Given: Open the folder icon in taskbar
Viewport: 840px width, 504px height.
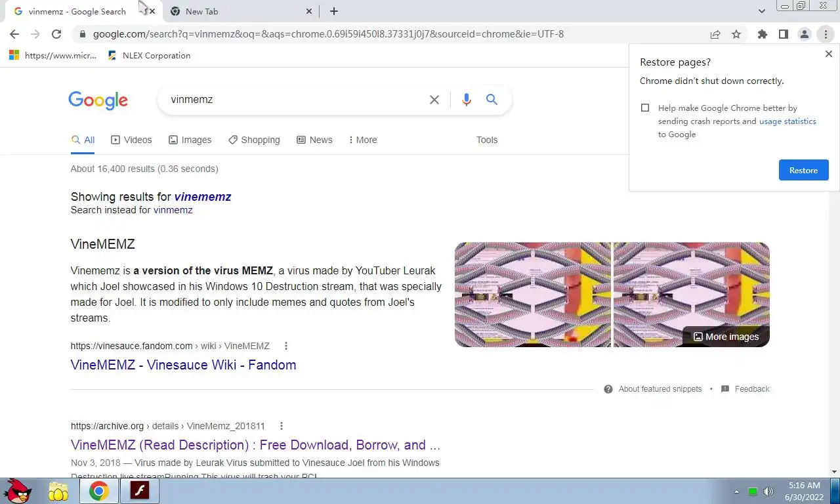Looking at the screenshot, I should 58,491.
